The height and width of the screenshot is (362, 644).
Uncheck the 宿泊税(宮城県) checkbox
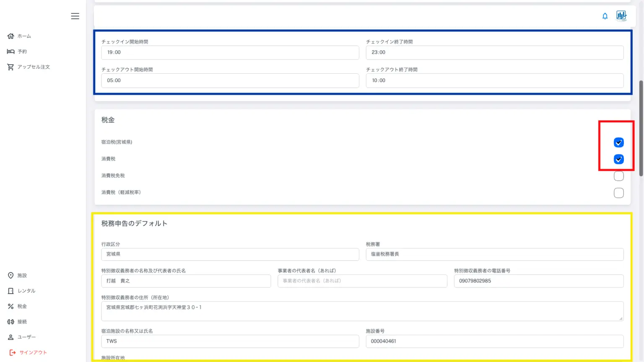618,142
